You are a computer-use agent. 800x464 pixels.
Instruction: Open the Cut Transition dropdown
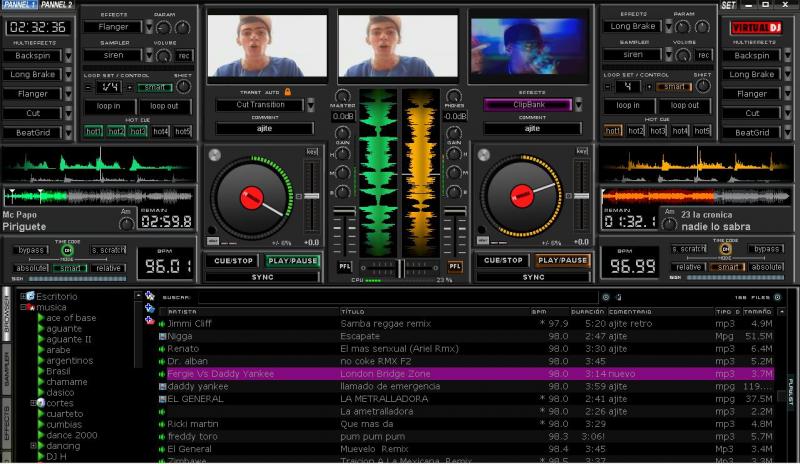[311, 105]
